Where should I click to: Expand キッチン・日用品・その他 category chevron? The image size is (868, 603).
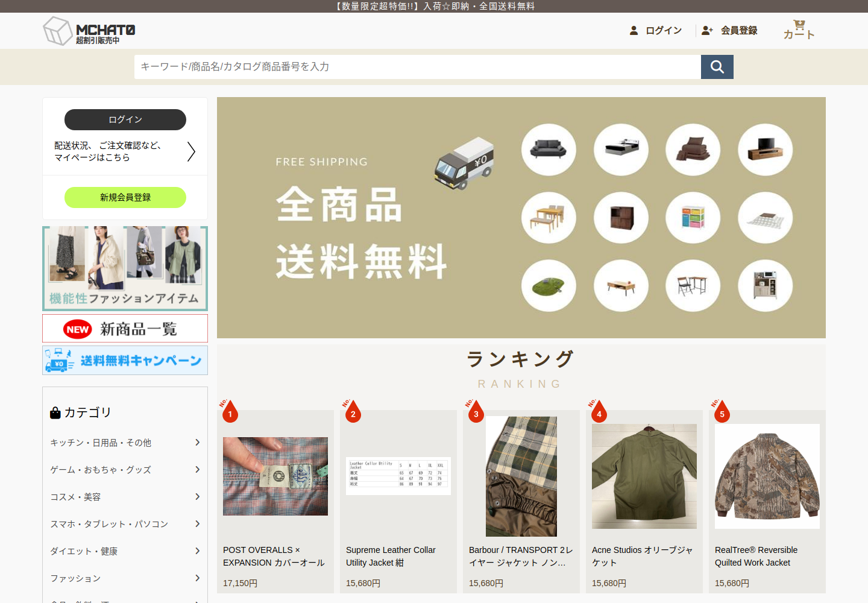click(x=197, y=443)
